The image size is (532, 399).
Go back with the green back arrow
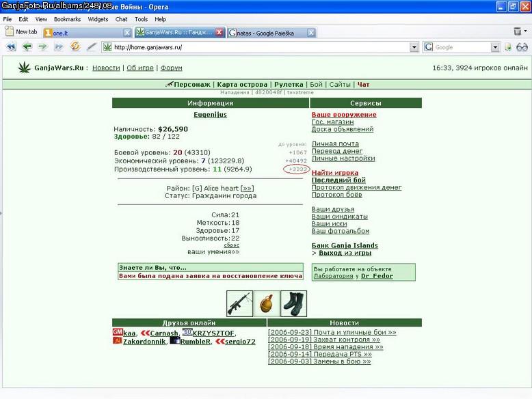coord(27,46)
